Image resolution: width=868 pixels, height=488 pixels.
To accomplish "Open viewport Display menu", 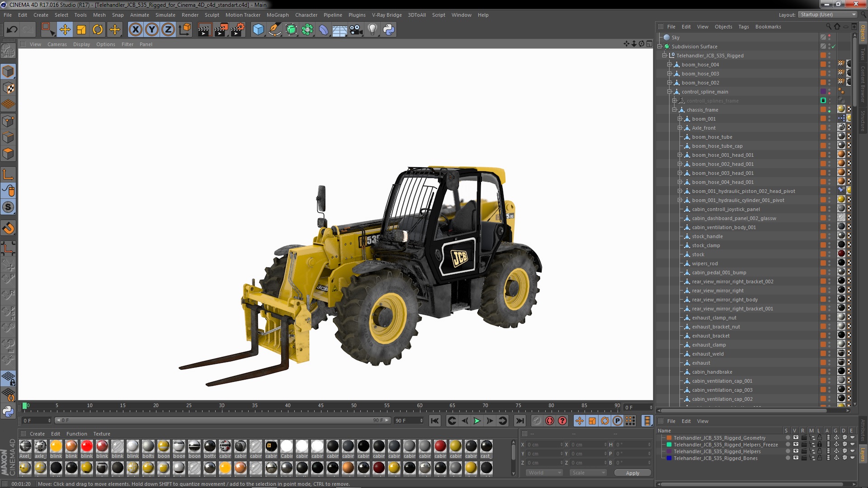I will 81,44.
